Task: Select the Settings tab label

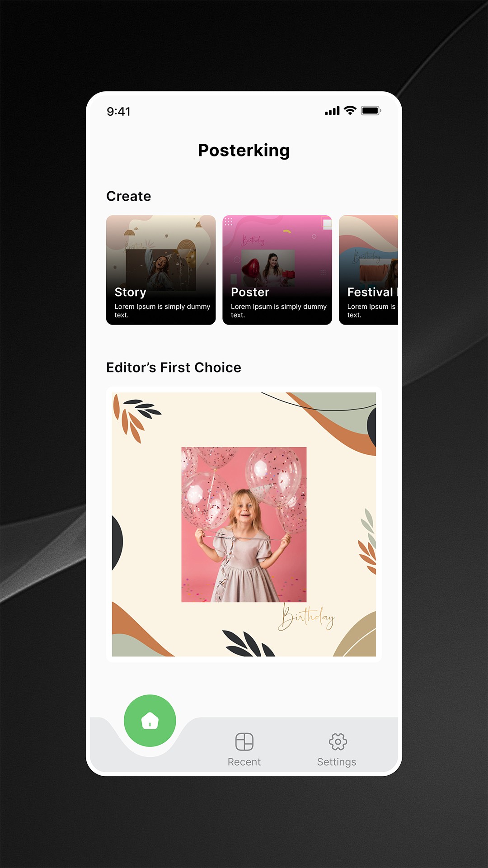Action: pos(337,762)
